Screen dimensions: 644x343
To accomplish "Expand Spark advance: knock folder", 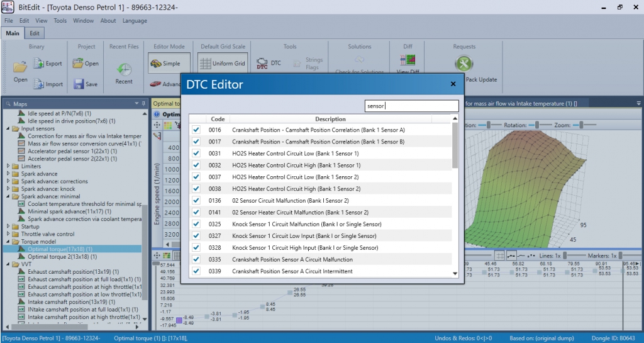I will [x=8, y=189].
